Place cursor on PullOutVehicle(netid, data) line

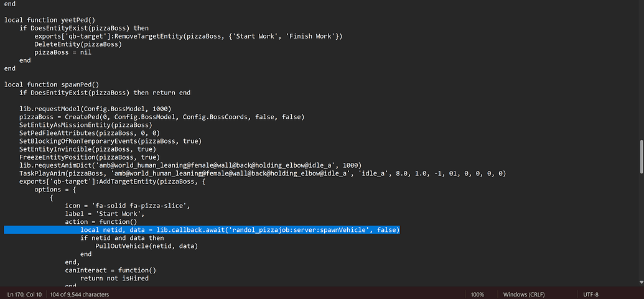(x=147, y=246)
